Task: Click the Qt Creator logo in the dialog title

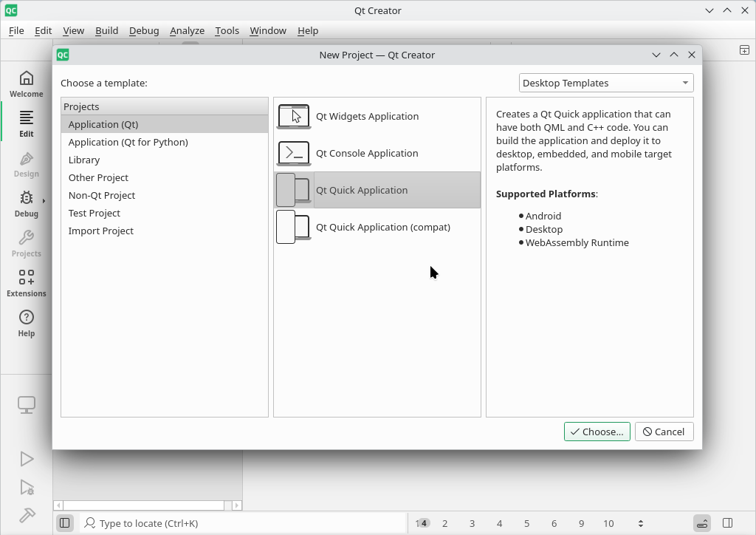Action: coord(63,55)
